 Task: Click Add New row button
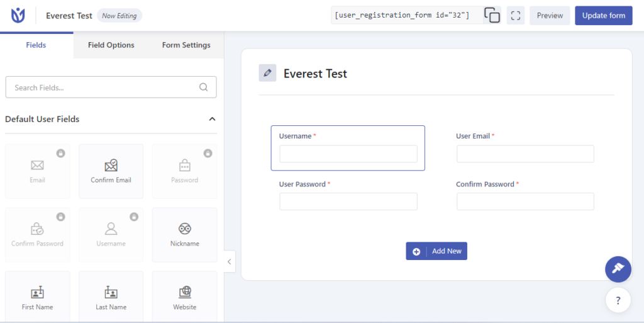(436, 251)
